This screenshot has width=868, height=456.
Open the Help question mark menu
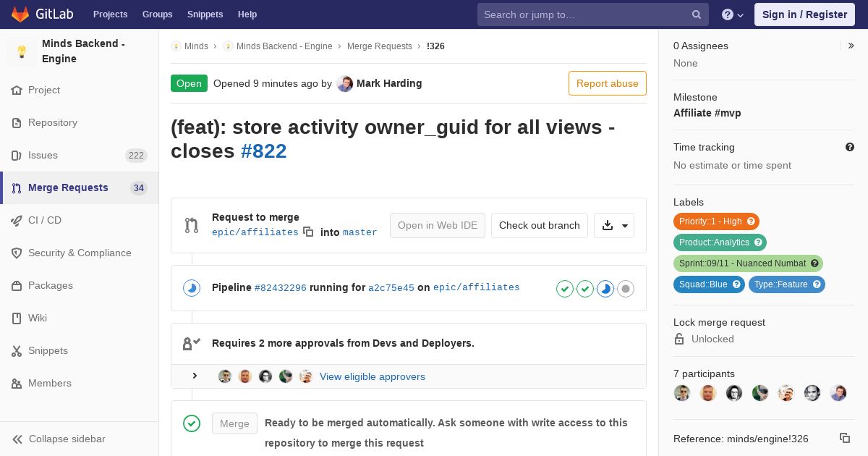(x=733, y=14)
